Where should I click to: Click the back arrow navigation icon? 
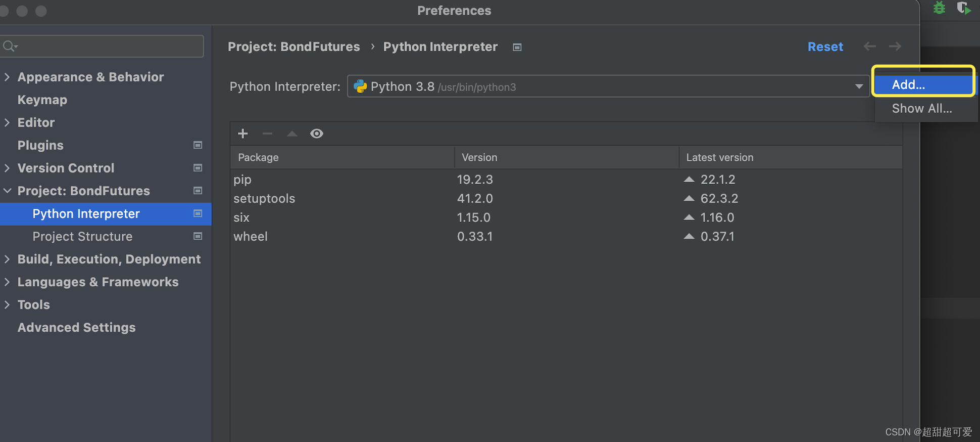tap(870, 47)
